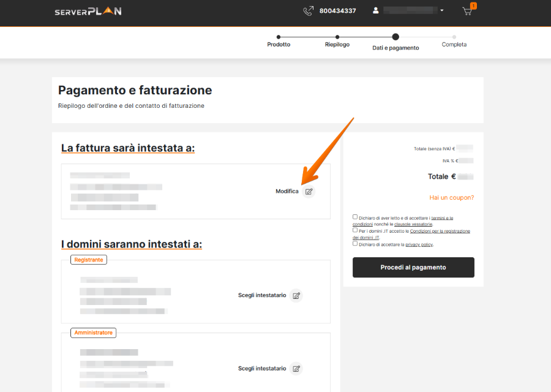
Task: Click the Modifica edit pencil icon
Action: pyautogui.click(x=309, y=192)
